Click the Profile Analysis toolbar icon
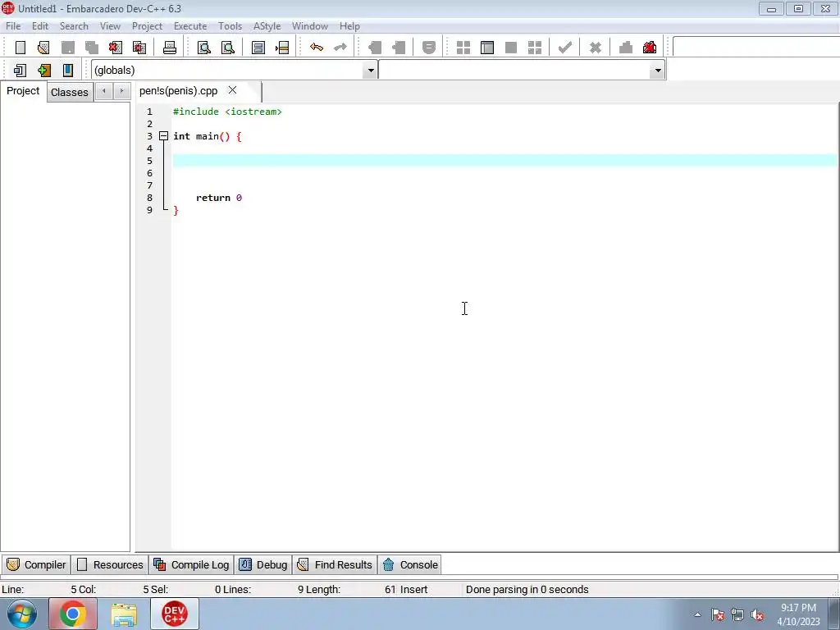 626,47
